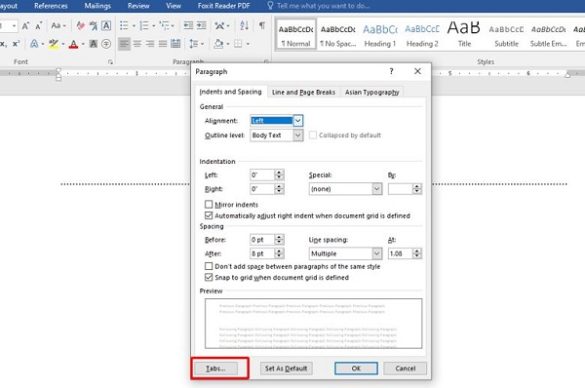Uncheck Snap to grid when document grid defined
Screen dimensions: 585x388
209,278
